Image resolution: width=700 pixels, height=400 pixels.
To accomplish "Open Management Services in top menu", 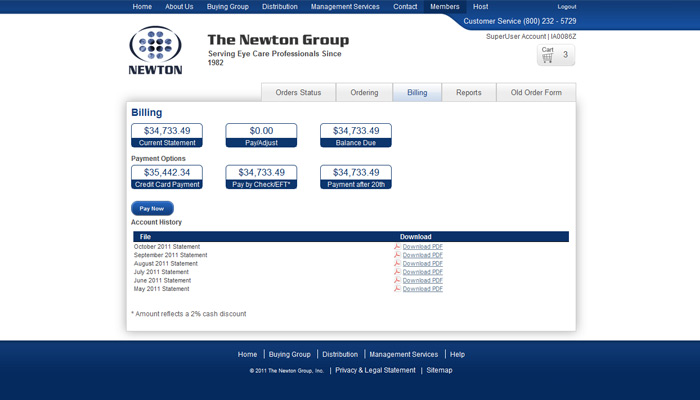I will click(345, 7).
